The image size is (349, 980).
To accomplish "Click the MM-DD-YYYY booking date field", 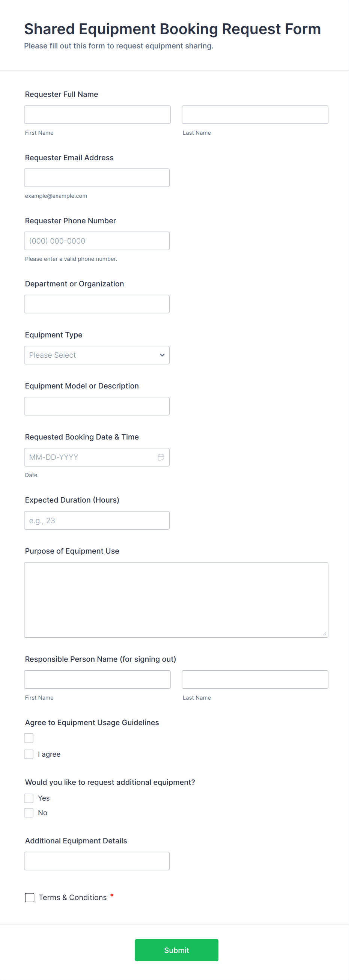I will (89, 457).
